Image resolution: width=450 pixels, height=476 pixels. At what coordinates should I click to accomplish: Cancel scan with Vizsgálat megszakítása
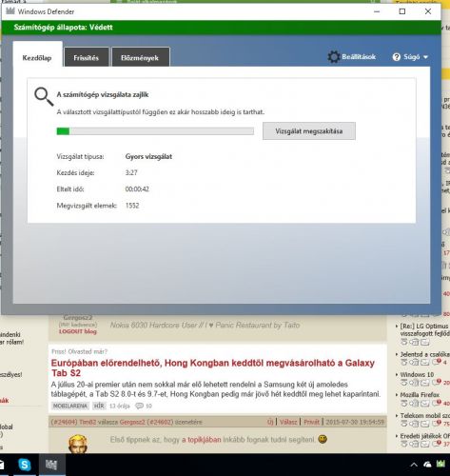pos(309,131)
